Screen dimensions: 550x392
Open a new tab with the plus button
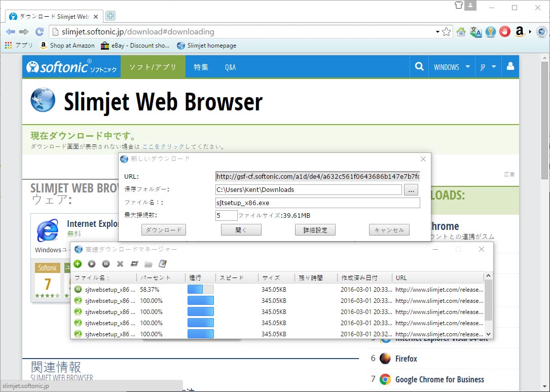110,16
